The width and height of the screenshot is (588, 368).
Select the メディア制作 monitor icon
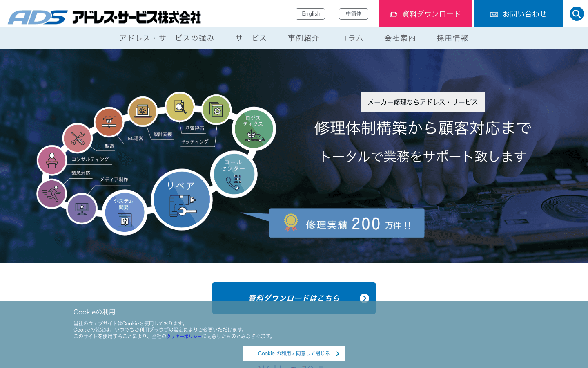click(82, 209)
